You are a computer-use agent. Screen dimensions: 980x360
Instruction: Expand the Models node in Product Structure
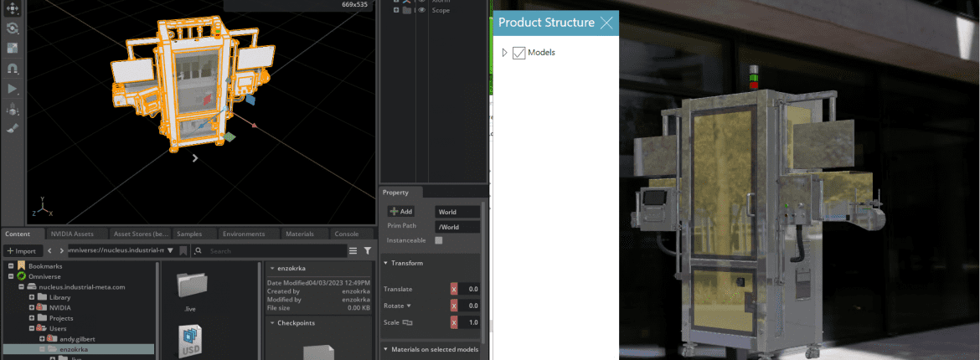(x=505, y=53)
